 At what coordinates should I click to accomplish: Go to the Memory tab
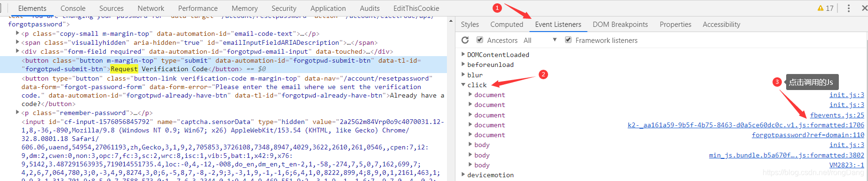pos(245,8)
